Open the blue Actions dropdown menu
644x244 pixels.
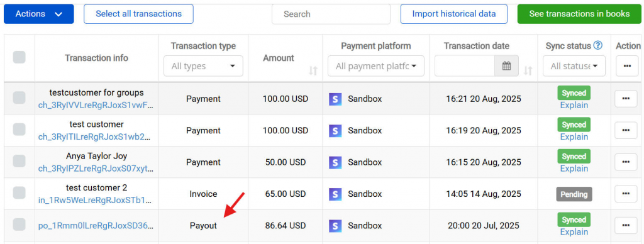point(38,14)
